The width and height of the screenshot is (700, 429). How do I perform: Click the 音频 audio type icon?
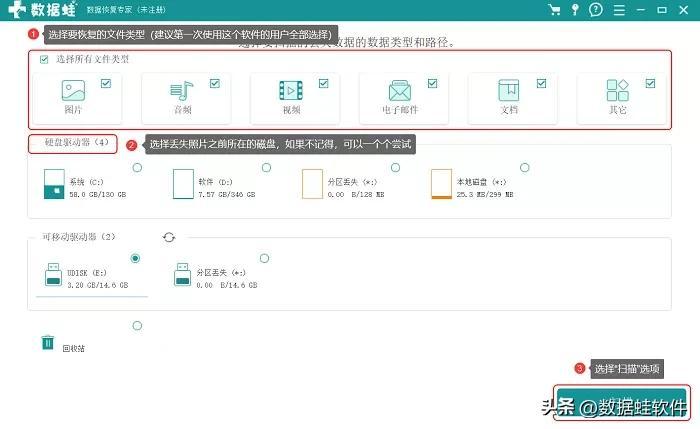point(182,91)
